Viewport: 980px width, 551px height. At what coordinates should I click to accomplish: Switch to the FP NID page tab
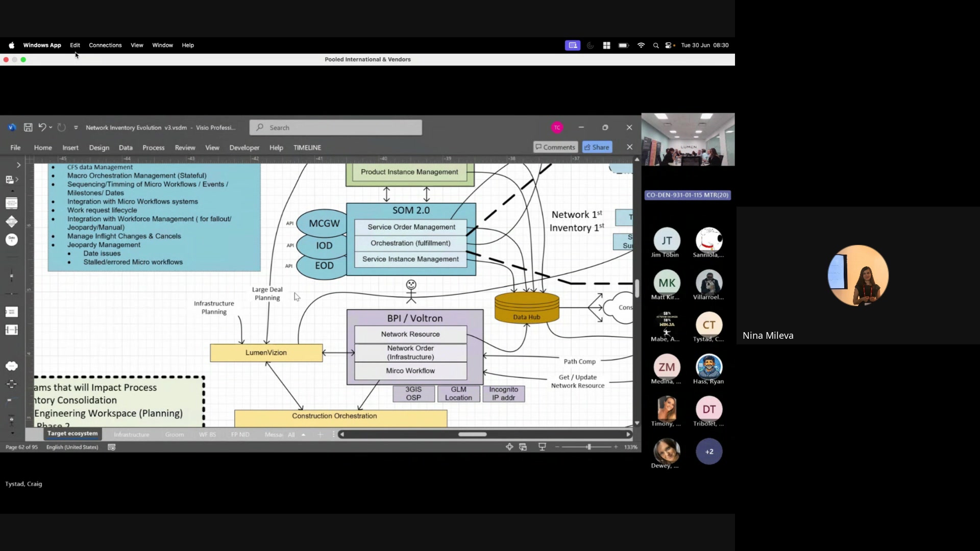pos(240,435)
